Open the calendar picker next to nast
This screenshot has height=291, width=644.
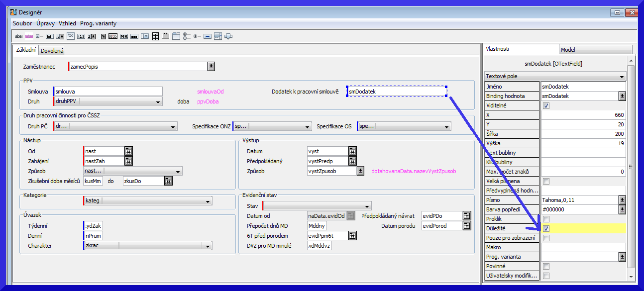coord(128,151)
